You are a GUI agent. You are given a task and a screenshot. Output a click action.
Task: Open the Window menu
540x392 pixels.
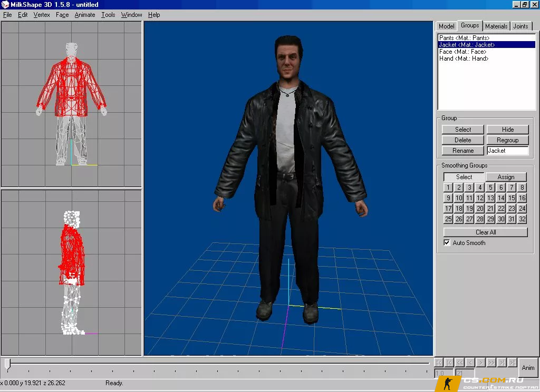pyautogui.click(x=131, y=15)
